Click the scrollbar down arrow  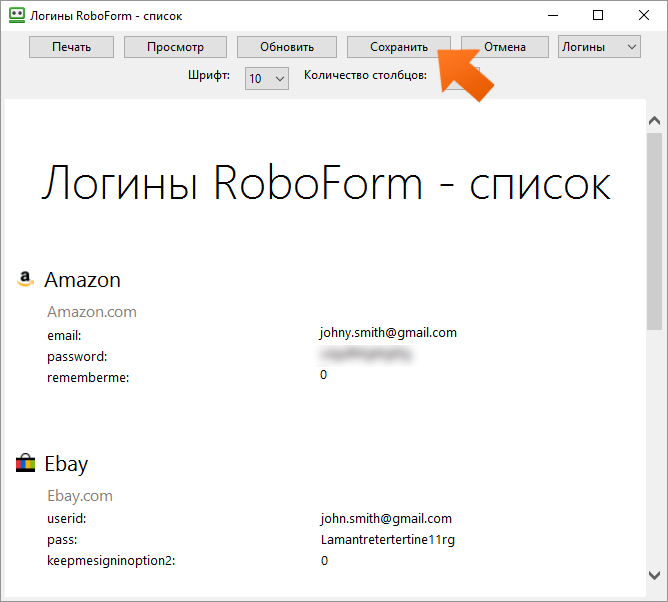point(654,575)
